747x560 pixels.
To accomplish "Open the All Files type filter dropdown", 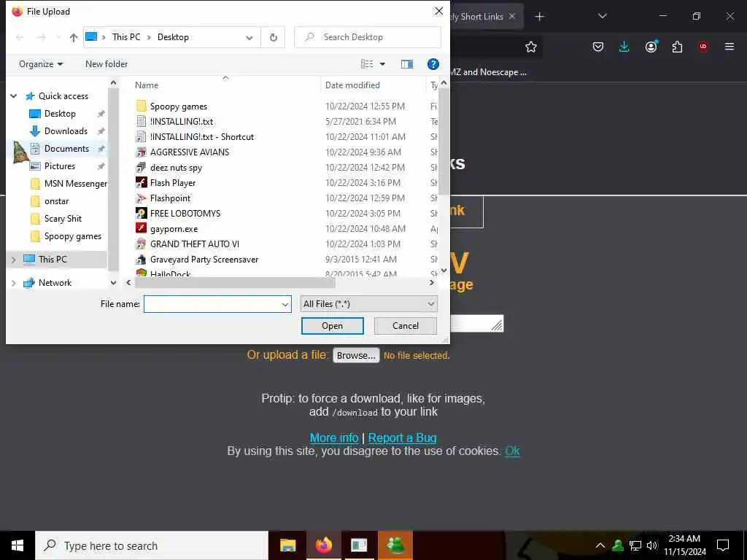I will [368, 304].
